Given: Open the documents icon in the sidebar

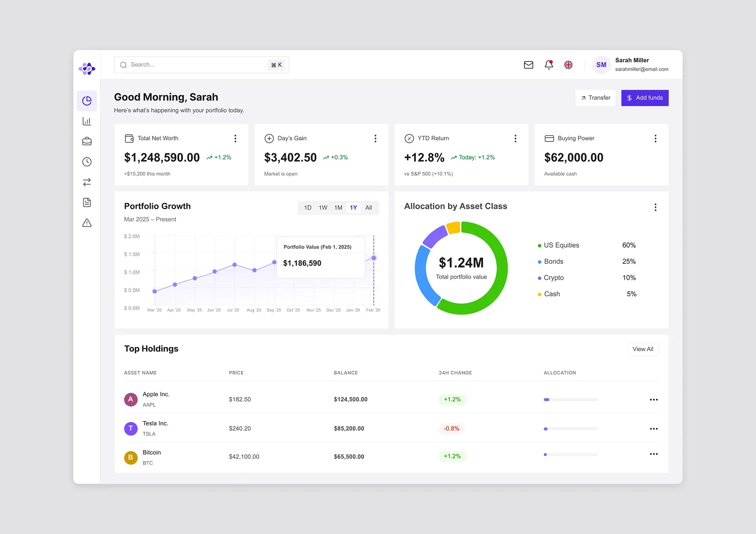Looking at the screenshot, I should 87,202.
